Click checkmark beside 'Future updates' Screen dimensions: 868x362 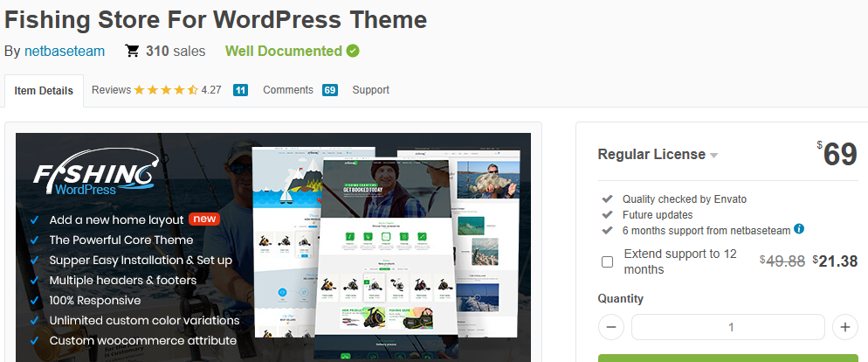pyautogui.click(x=607, y=214)
